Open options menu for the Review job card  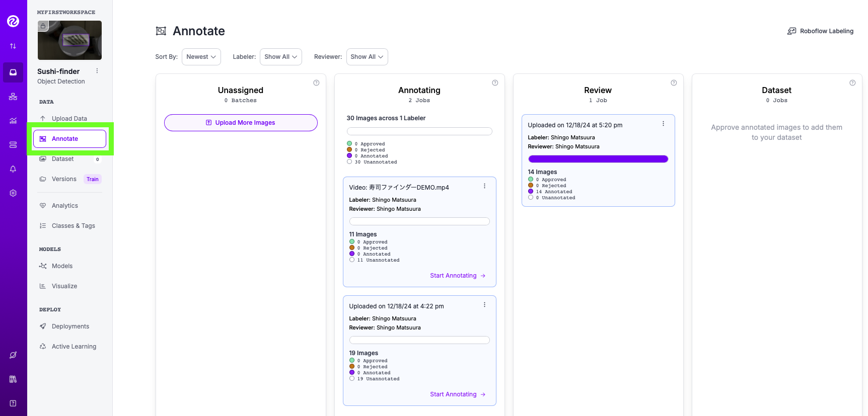tap(663, 124)
